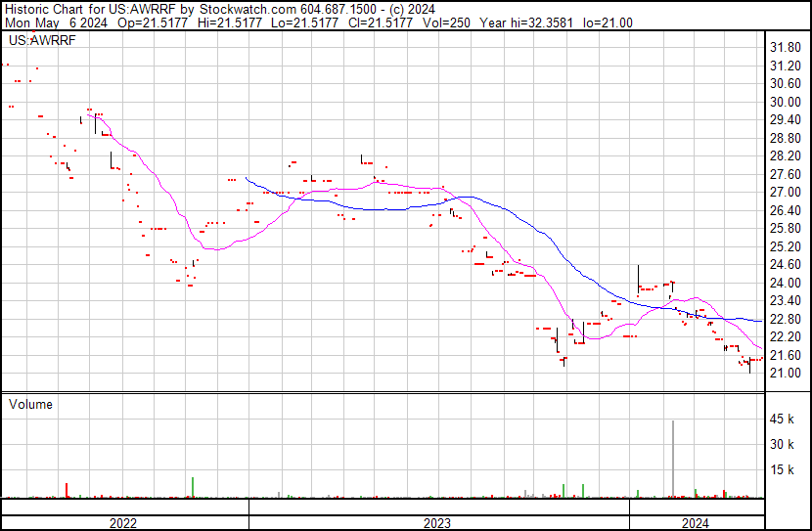
Task: Click the right end of the magenta moving-average line
Action: [762, 349]
